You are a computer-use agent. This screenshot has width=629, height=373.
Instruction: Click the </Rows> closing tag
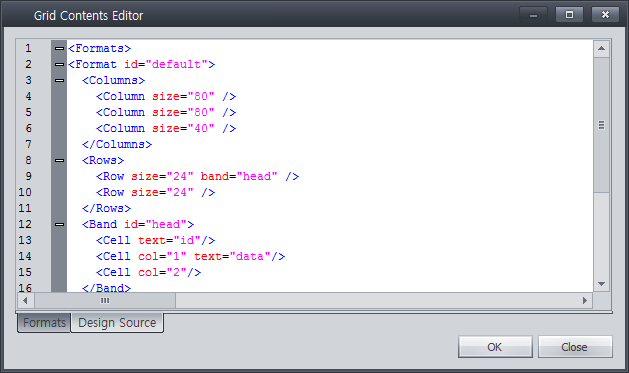coord(107,209)
